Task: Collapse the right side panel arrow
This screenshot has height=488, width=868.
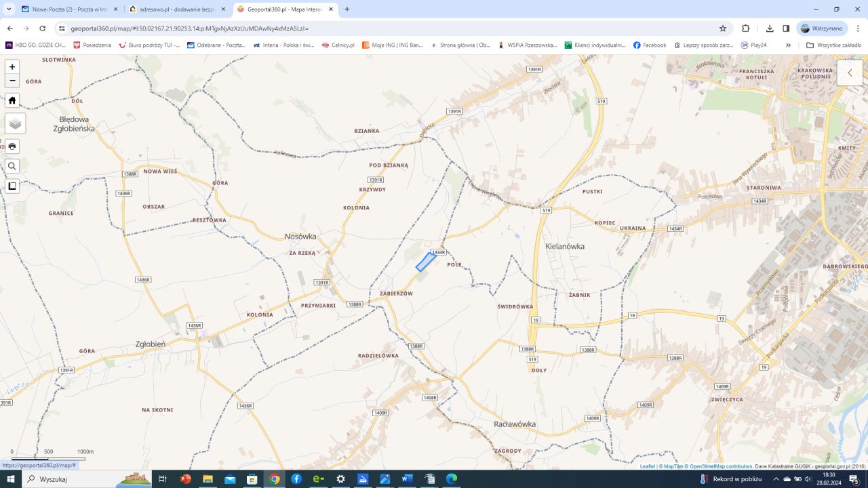Action: 850,73
